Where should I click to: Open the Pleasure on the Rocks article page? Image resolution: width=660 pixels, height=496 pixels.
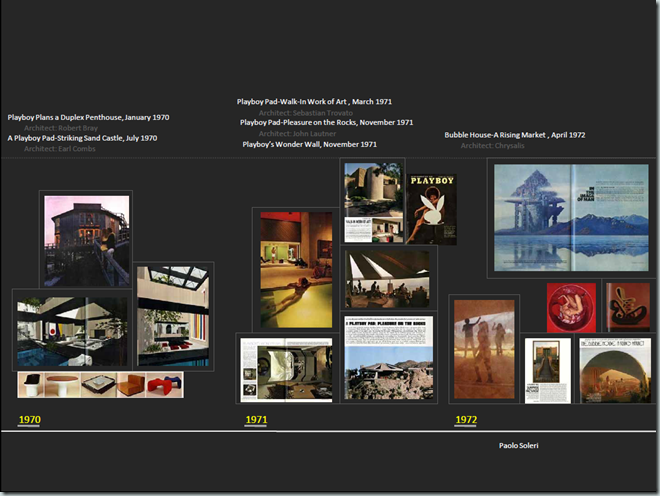[389, 358]
